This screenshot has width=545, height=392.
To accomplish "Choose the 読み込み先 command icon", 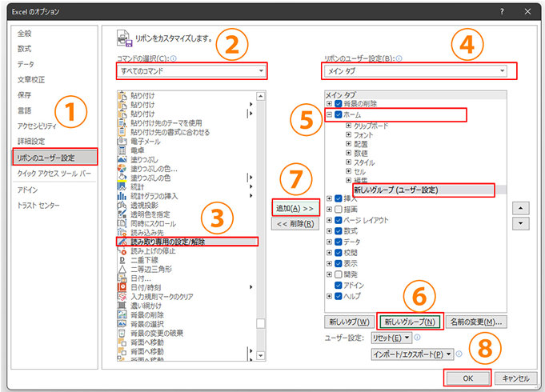I will point(122,233).
